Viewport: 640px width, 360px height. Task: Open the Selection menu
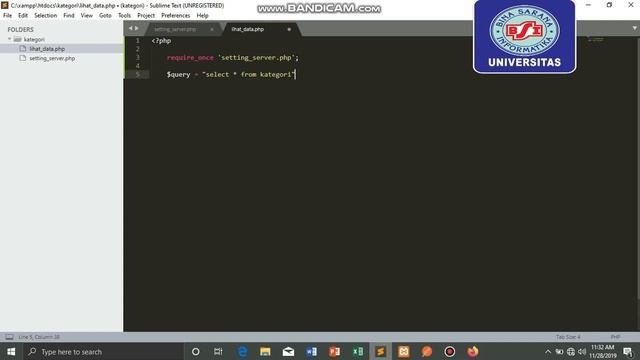[x=45, y=16]
